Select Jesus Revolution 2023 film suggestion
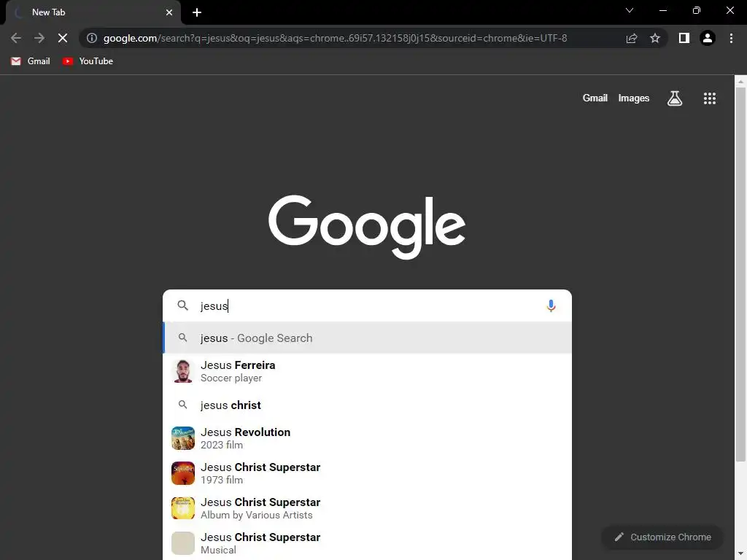The image size is (747, 560). (x=368, y=438)
